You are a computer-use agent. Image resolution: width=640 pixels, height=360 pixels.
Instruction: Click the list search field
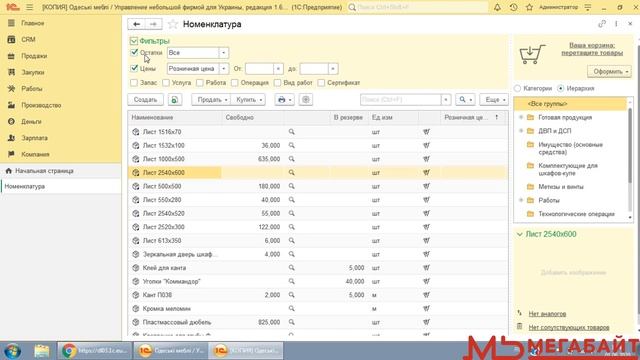point(400,100)
